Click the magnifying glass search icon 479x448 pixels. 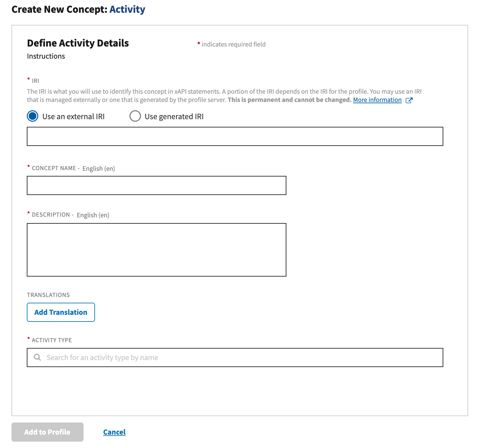(37, 357)
